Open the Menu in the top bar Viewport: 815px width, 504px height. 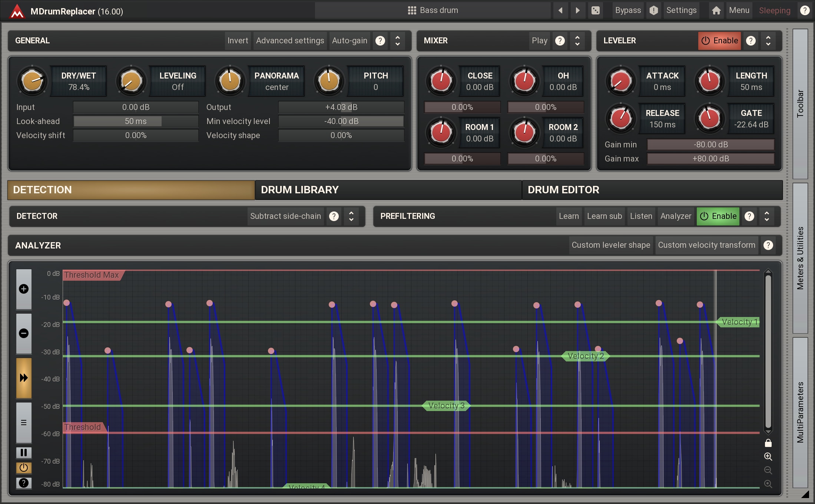pos(739,10)
